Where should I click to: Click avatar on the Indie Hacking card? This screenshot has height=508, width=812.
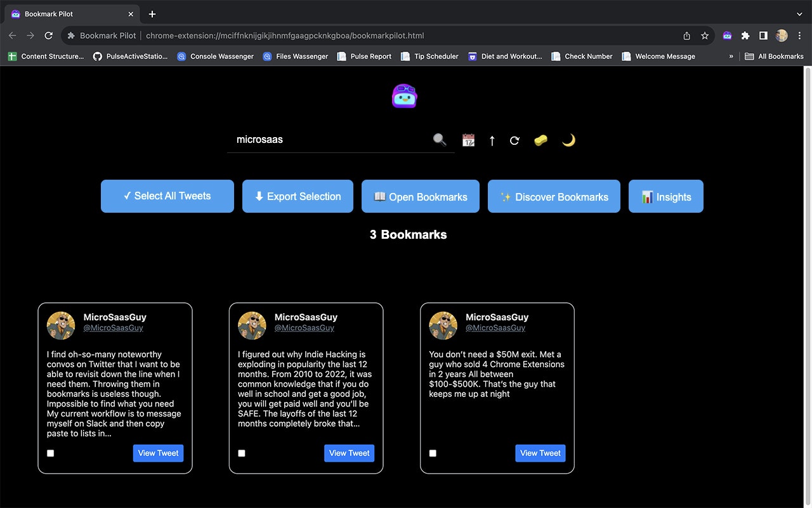click(x=252, y=326)
